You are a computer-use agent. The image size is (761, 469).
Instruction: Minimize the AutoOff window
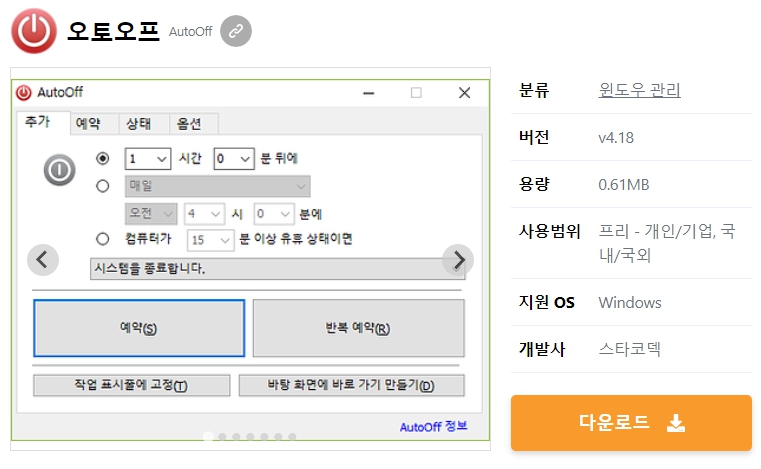pos(369,93)
